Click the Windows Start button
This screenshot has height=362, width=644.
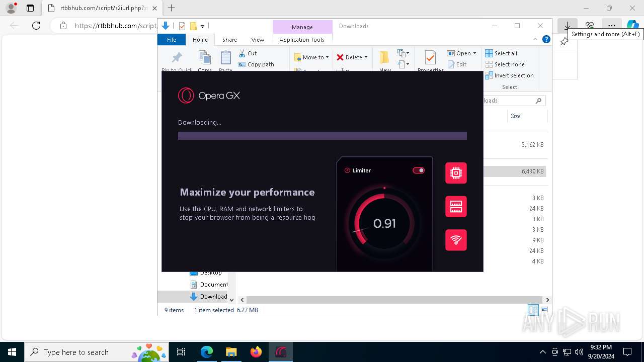(12, 352)
